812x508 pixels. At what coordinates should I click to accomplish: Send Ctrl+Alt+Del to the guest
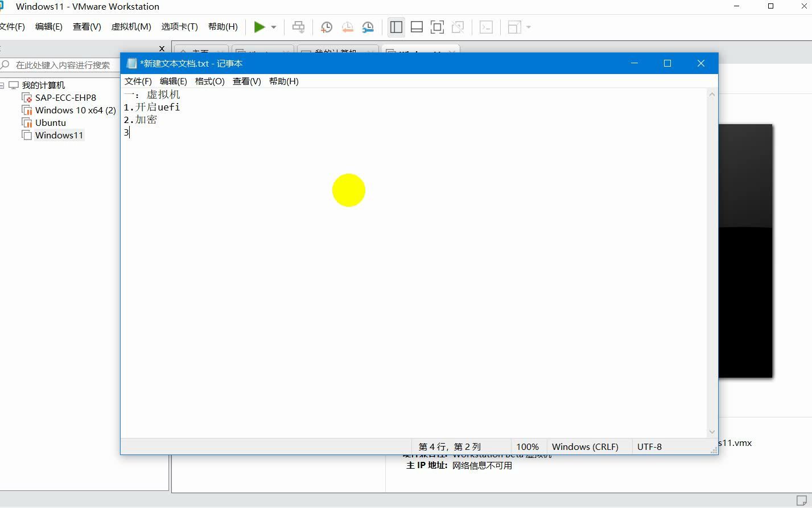pos(298,27)
